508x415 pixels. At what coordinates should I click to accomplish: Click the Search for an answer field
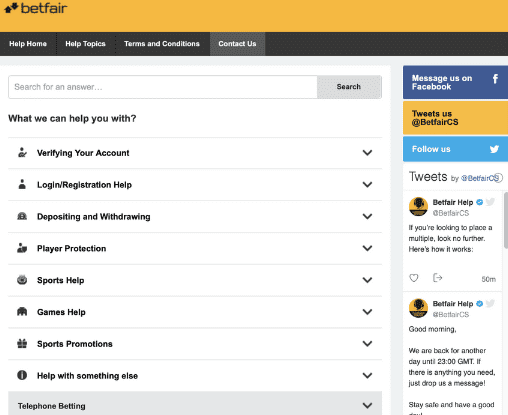[x=163, y=87]
